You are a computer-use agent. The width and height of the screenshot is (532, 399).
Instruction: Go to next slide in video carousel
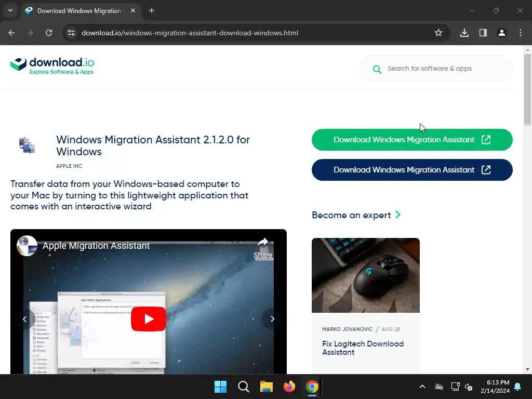tap(272, 319)
